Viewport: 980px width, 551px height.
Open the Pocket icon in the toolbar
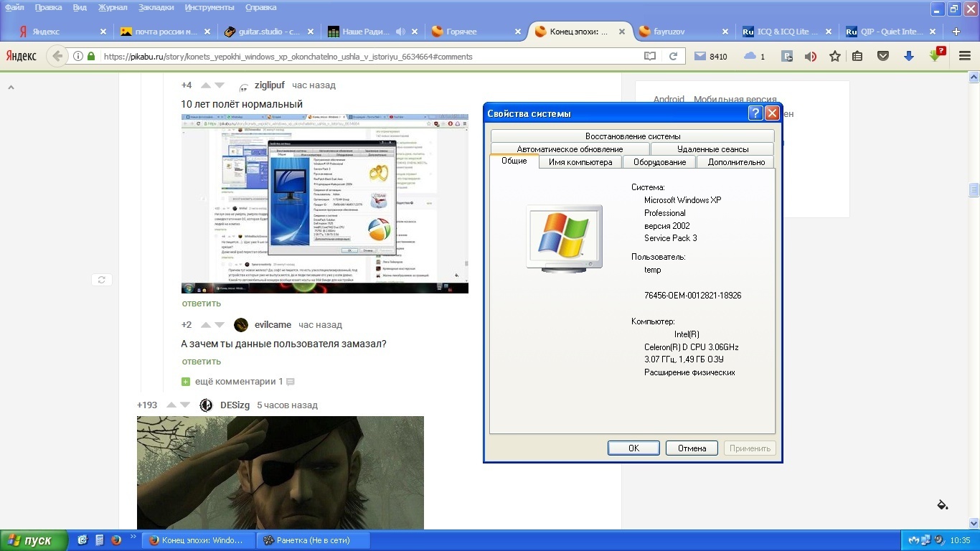(884, 56)
